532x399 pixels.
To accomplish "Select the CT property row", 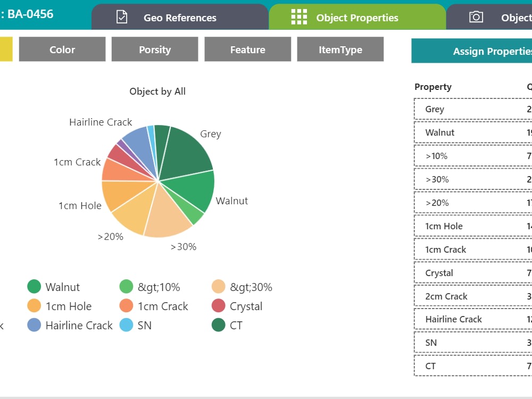I will click(473, 366).
